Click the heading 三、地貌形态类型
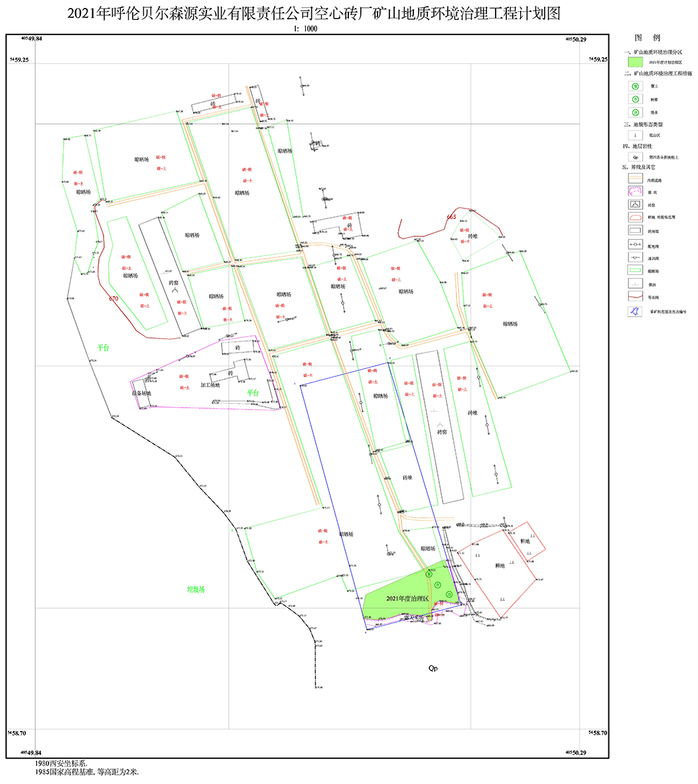 click(642, 125)
